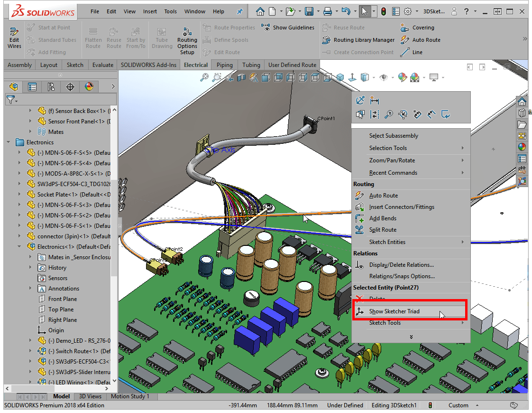The width and height of the screenshot is (532, 413).
Task: Open Selection Tools submenu
Action: tap(411, 148)
